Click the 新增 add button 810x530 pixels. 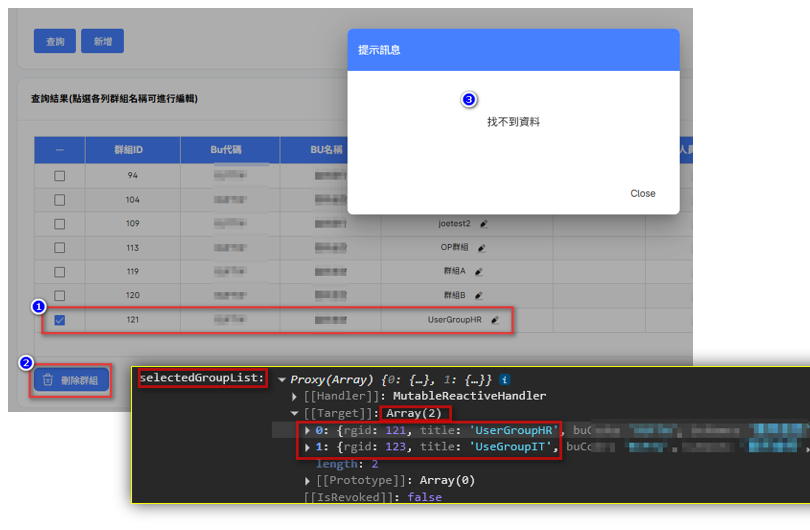tap(102, 41)
